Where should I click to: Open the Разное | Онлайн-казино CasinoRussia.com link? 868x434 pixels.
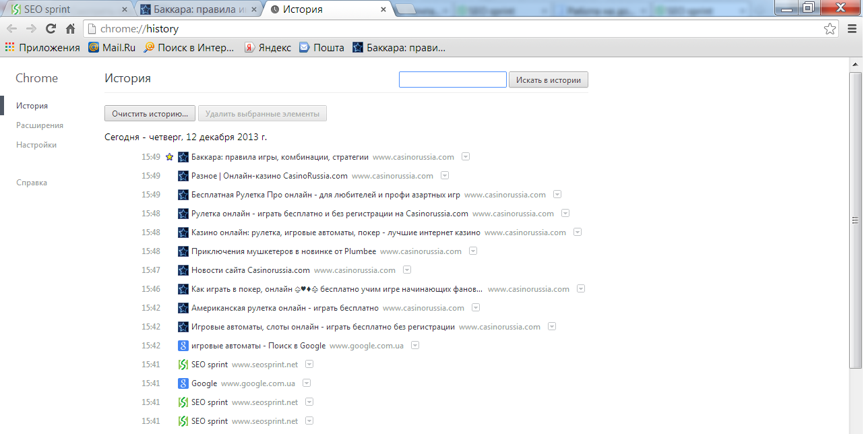tap(270, 176)
